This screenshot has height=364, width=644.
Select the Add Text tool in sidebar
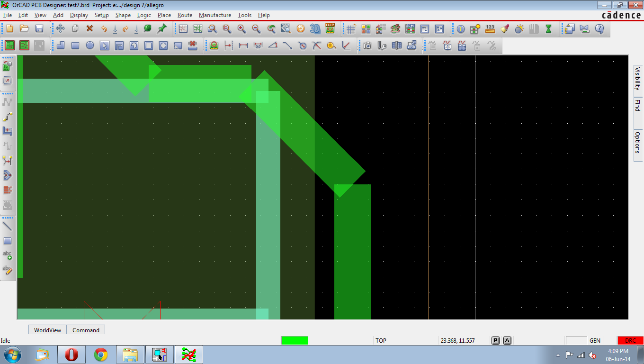tap(7, 255)
